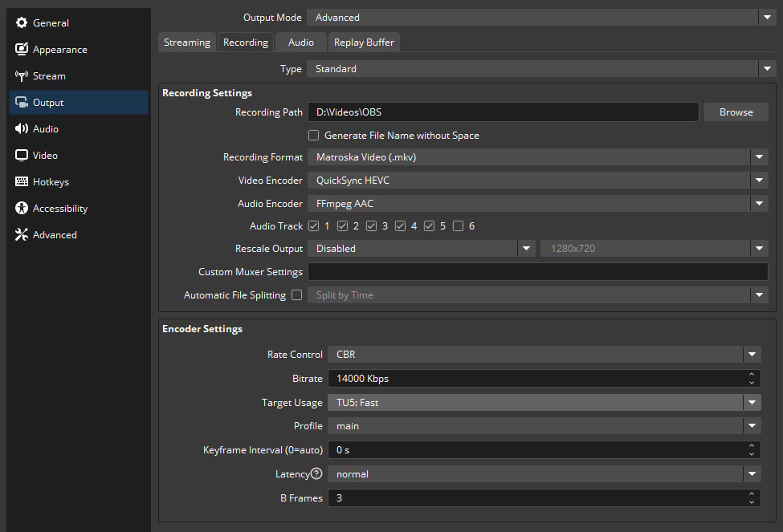This screenshot has width=783, height=532.
Task: Enable Automatic File Splitting checkbox
Action: [296, 295]
